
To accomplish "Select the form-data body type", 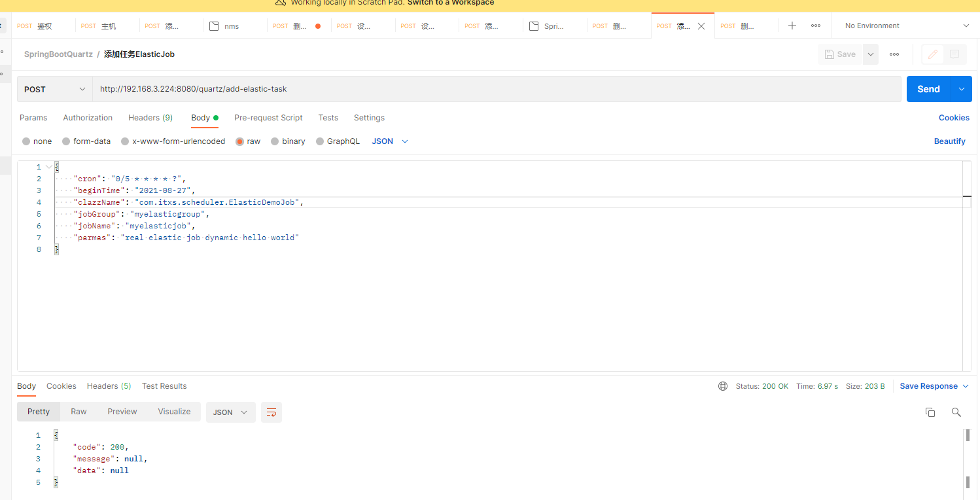I will (x=86, y=141).
